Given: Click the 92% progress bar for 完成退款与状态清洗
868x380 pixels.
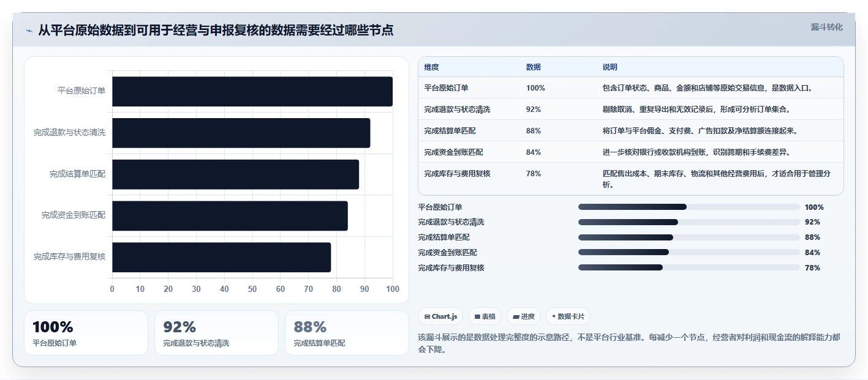Looking at the screenshot, I should [x=689, y=222].
